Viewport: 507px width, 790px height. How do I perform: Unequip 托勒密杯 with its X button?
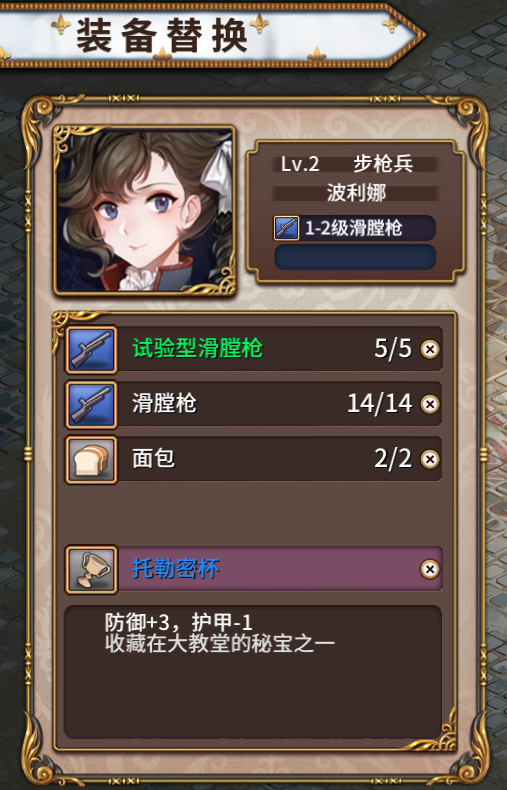[x=430, y=569]
